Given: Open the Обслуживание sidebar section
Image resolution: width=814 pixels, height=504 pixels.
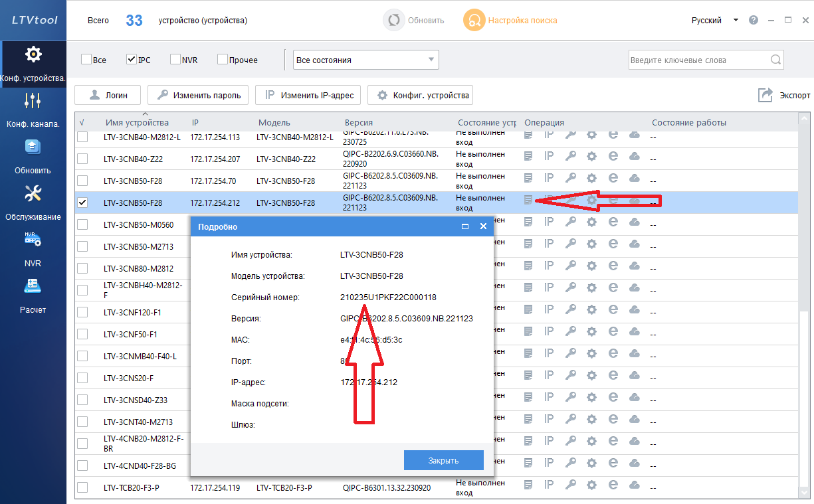Looking at the screenshot, I should point(33,202).
